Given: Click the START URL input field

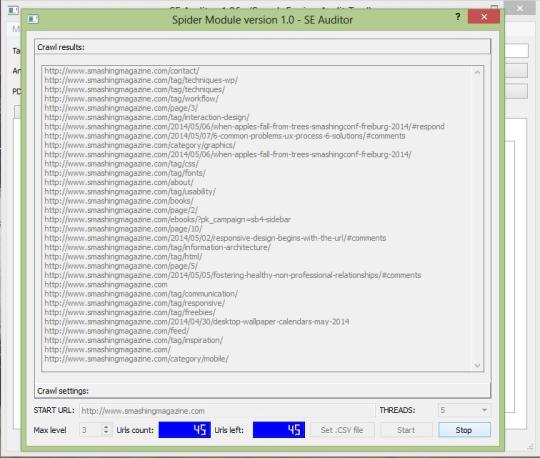Looking at the screenshot, I should pos(227,411).
